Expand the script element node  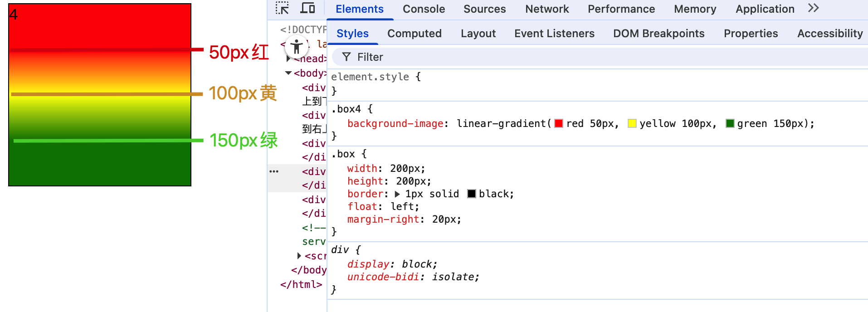tap(299, 256)
